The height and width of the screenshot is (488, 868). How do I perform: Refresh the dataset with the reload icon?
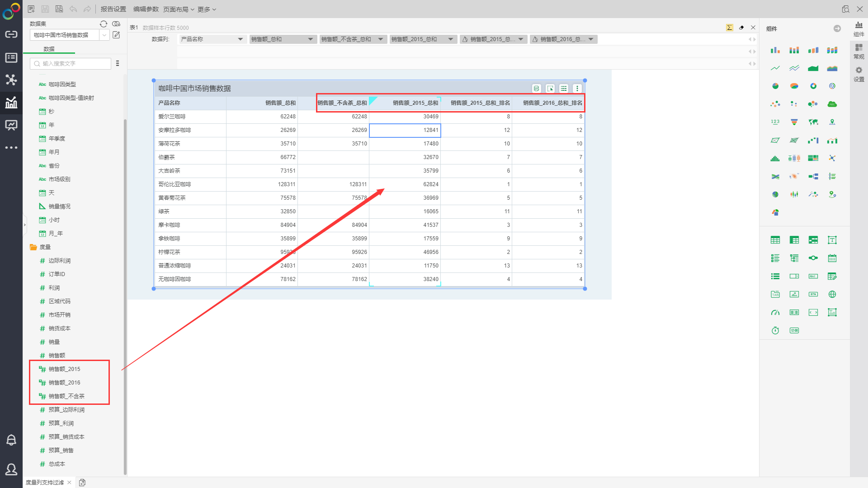click(x=104, y=24)
